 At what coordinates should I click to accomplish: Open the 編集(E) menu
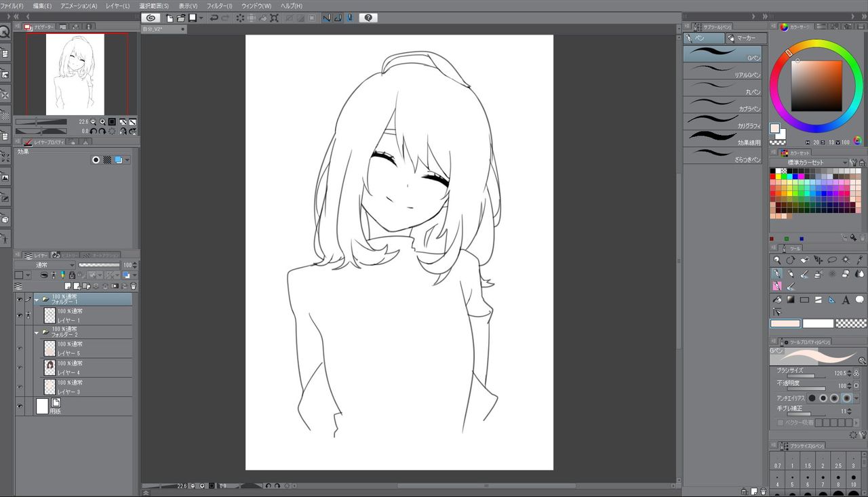pos(42,5)
